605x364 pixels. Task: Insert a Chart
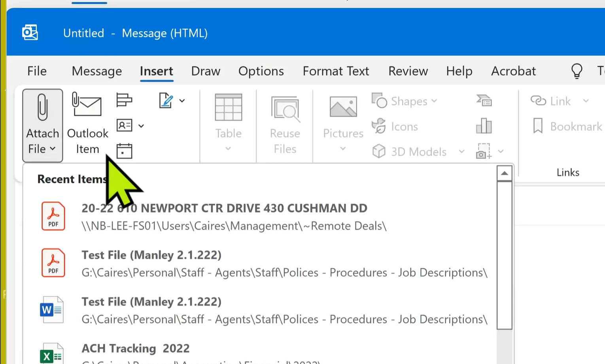[x=484, y=126]
